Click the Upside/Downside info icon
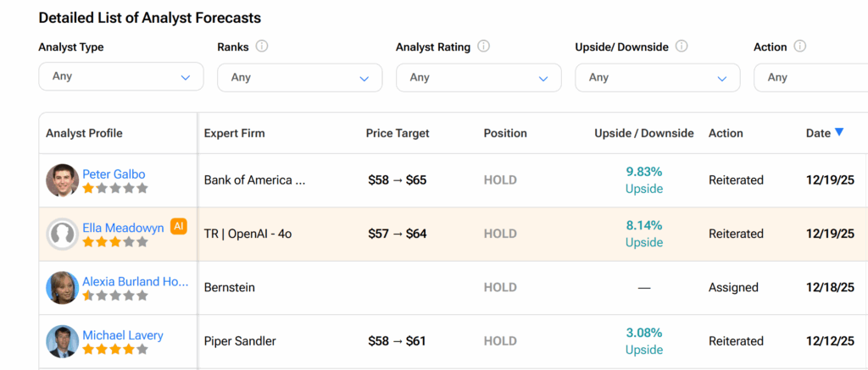The image size is (868, 370). [x=682, y=47]
